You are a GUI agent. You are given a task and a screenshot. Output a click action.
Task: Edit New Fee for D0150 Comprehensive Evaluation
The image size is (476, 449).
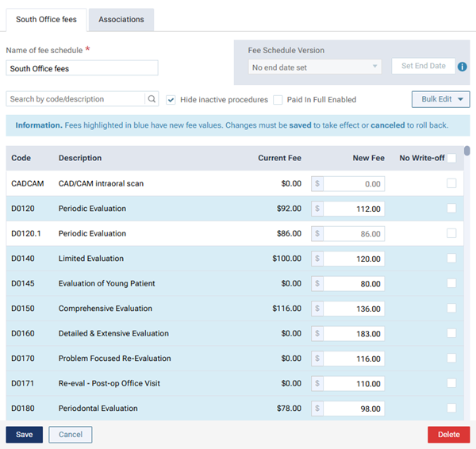[x=355, y=309]
